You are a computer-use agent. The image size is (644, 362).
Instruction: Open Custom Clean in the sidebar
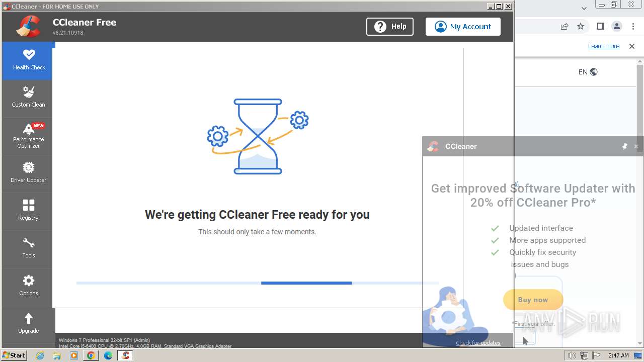click(29, 98)
